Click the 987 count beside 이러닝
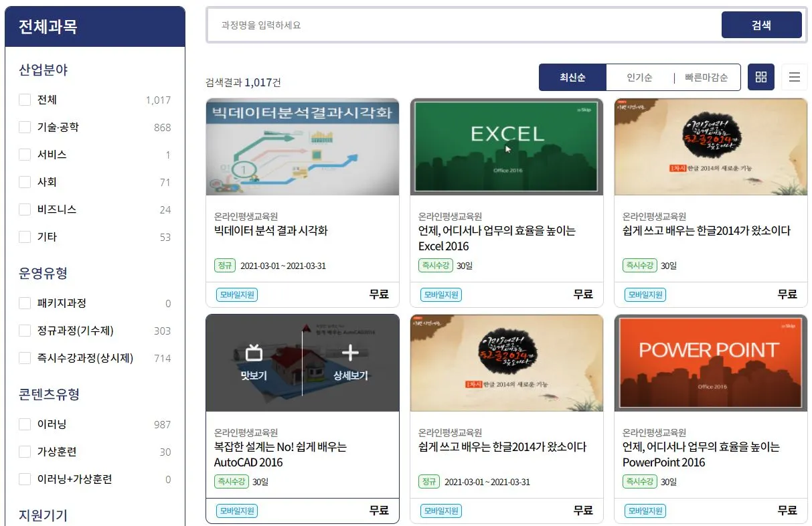812x526 pixels. click(162, 424)
